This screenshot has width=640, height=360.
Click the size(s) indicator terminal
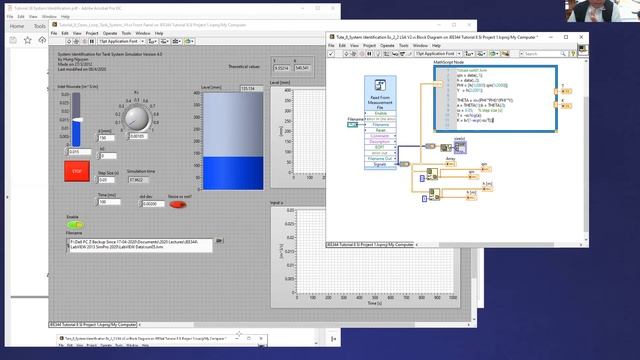pyautogui.click(x=460, y=147)
